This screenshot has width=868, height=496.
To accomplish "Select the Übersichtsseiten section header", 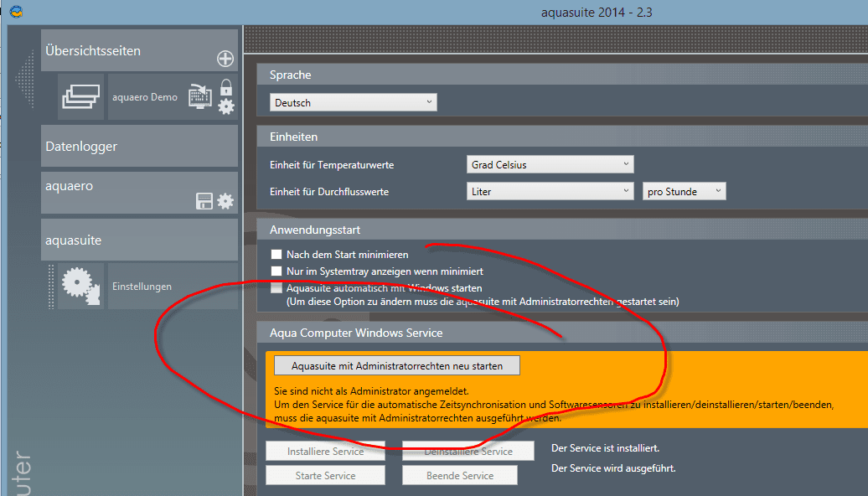I will click(139, 50).
